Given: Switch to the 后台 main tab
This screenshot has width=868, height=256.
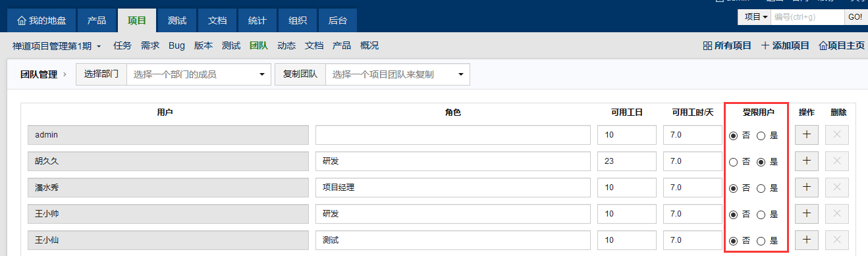Looking at the screenshot, I should [338, 20].
